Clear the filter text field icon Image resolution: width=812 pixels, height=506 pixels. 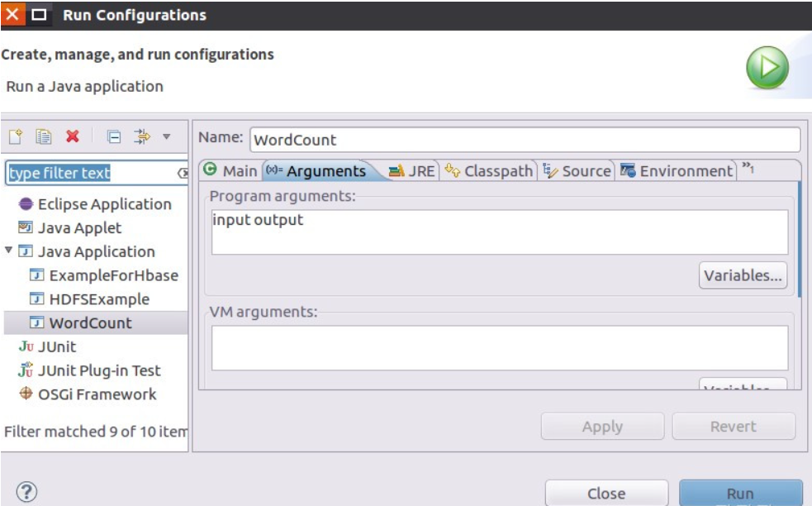tap(182, 174)
